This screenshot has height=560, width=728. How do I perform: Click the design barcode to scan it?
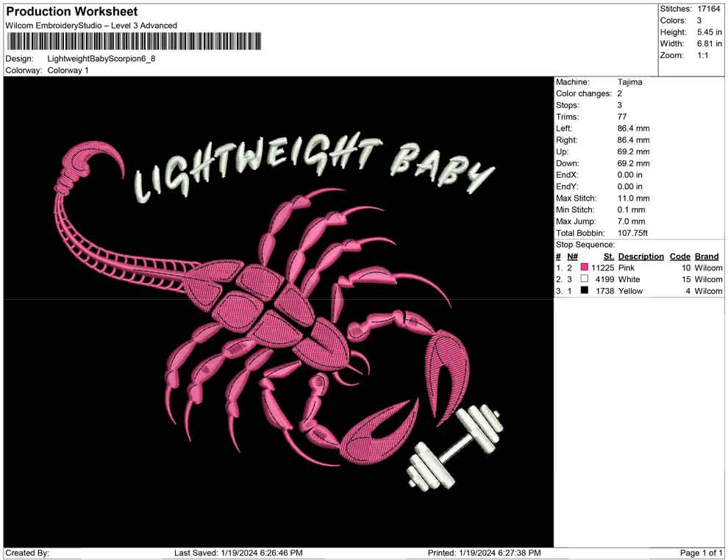click(x=136, y=40)
